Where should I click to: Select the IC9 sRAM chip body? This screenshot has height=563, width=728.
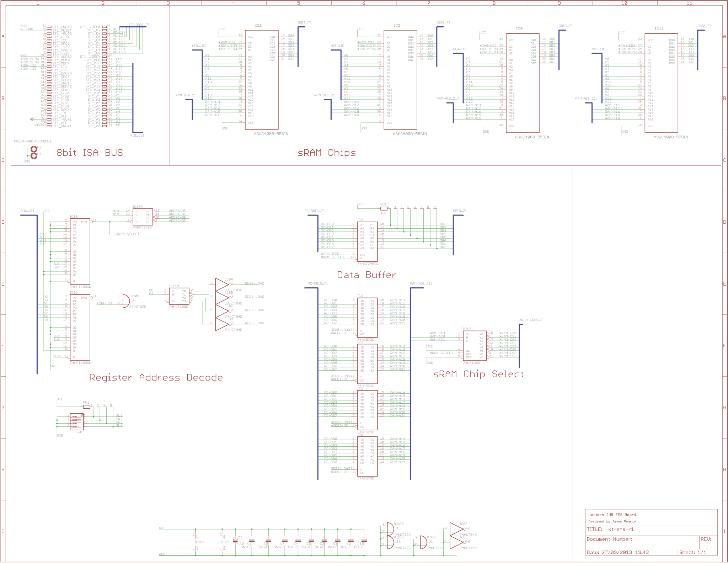523,83
